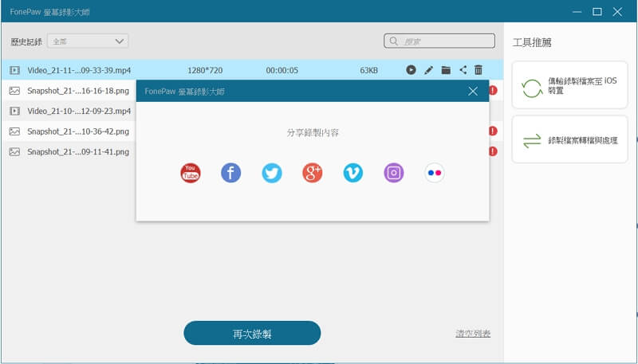Open transfer recordings to iOS device tool
The height and width of the screenshot is (364, 638).
(x=569, y=85)
